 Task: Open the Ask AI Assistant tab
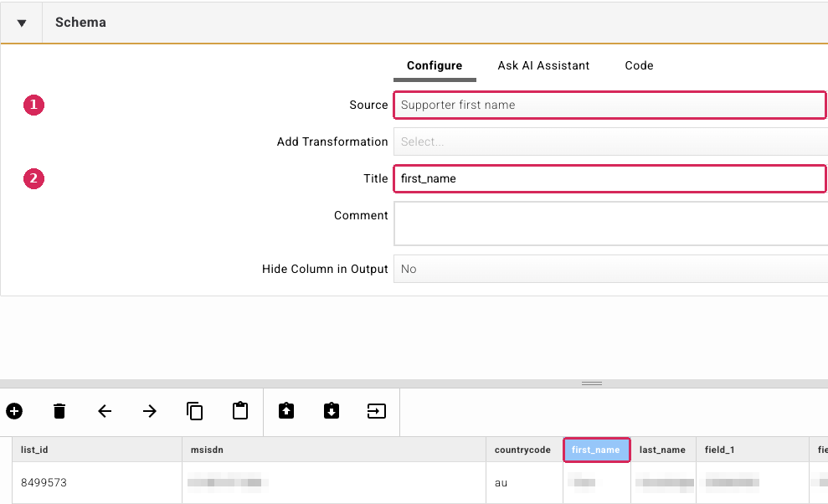click(x=543, y=65)
